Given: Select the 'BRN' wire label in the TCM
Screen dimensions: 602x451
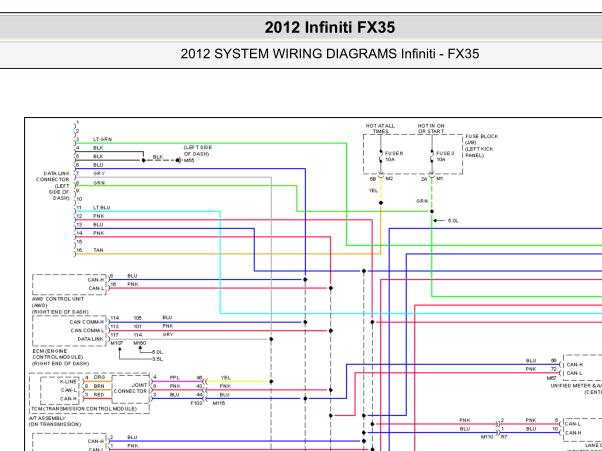Looking at the screenshot, I should 99,386.
